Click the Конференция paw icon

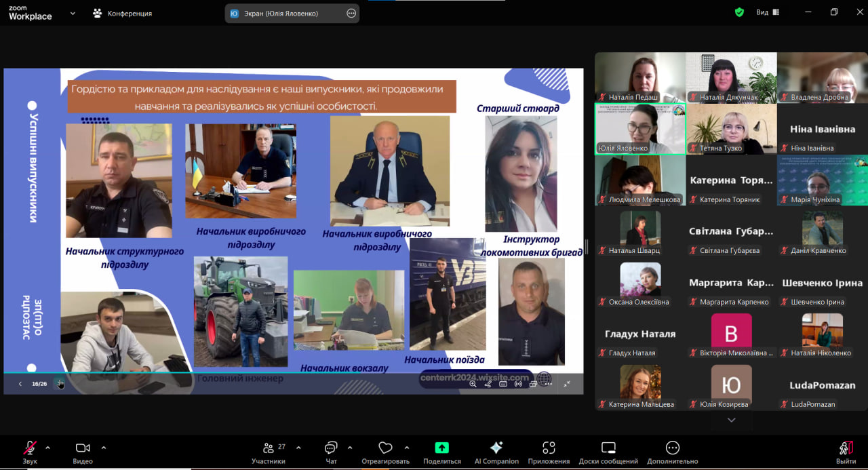coord(98,13)
